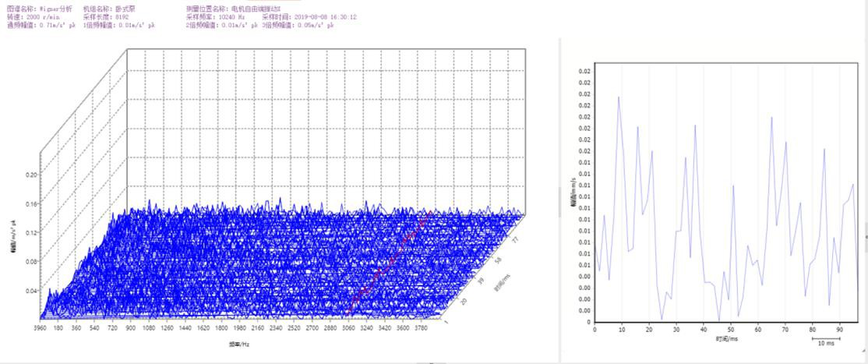Click the tallest waveform peak near 10 ms
868x364 pixels.
(619, 97)
